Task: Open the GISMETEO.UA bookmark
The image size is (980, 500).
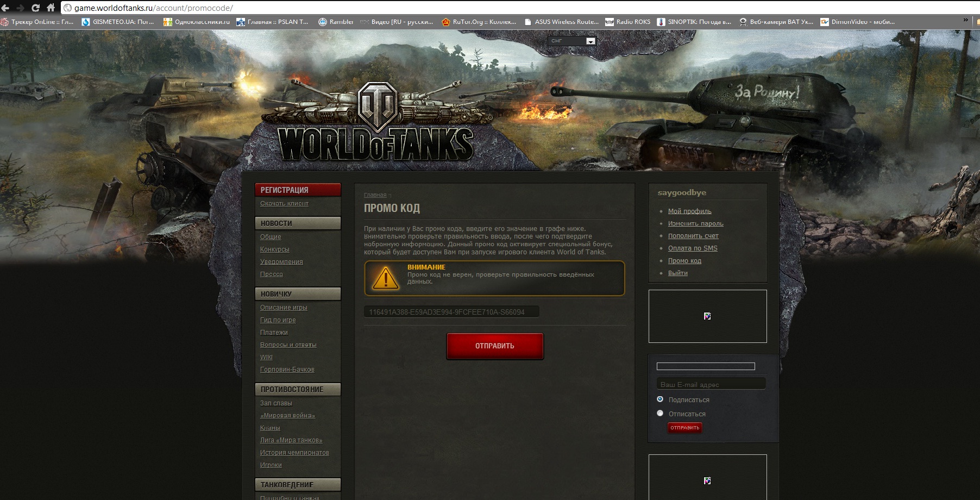Action: point(118,22)
